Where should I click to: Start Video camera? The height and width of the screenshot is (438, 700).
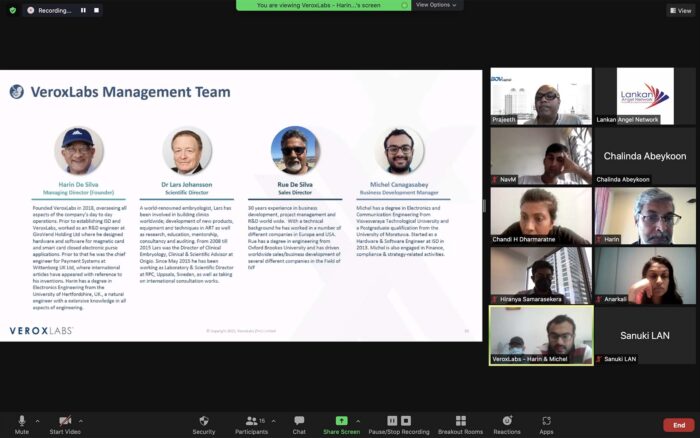pyautogui.click(x=64, y=421)
